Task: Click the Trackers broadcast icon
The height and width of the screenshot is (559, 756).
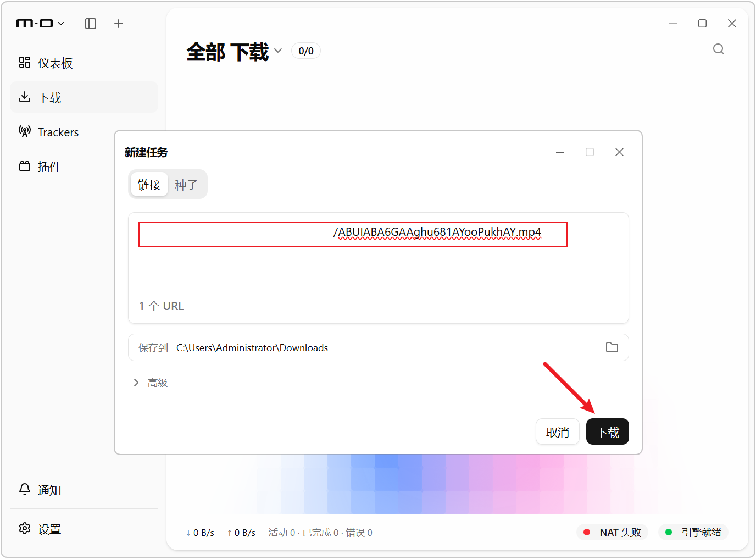Action: pyautogui.click(x=25, y=131)
